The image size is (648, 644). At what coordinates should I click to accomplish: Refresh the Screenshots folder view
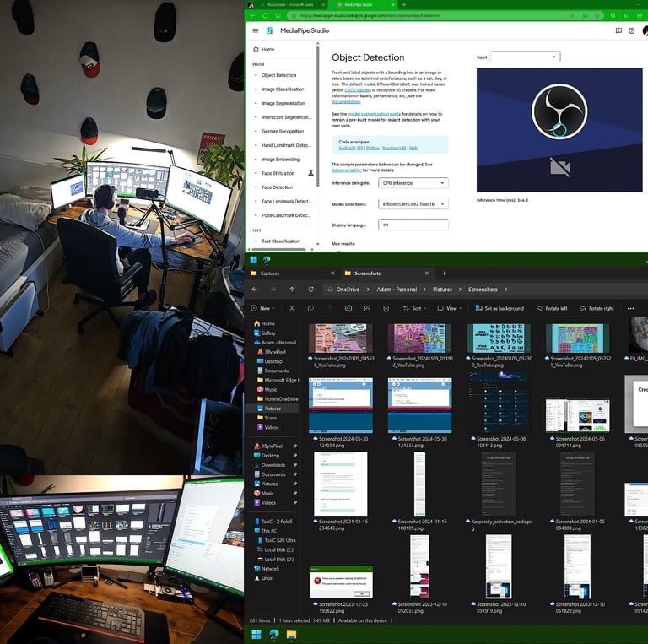pos(310,290)
